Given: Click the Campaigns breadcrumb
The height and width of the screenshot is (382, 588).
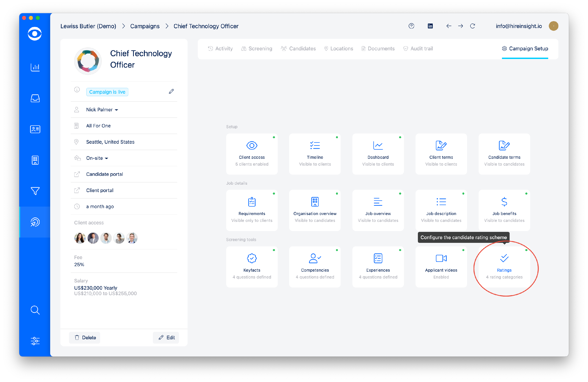Looking at the screenshot, I should pyautogui.click(x=145, y=26).
